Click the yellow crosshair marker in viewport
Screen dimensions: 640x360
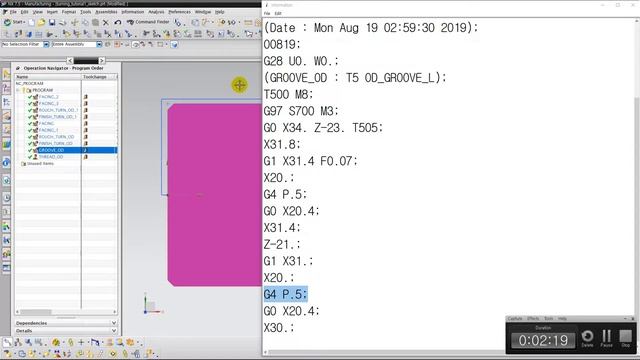pos(240,85)
